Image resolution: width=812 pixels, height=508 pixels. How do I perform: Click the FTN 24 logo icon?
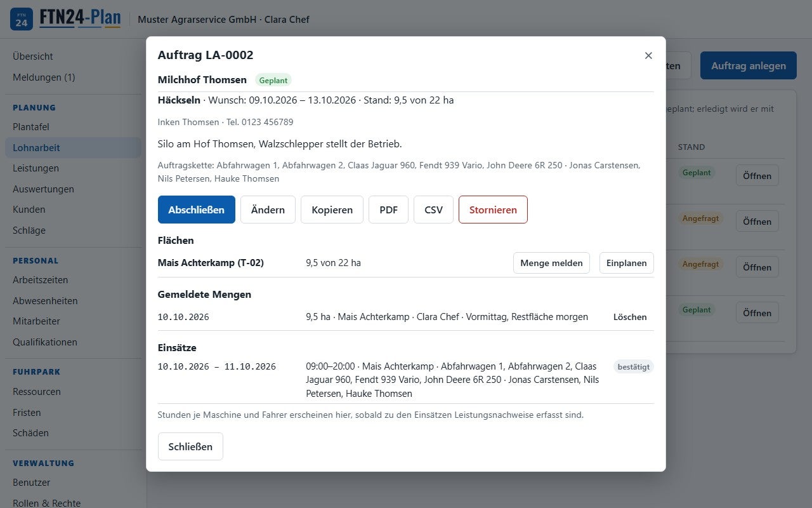(x=22, y=19)
